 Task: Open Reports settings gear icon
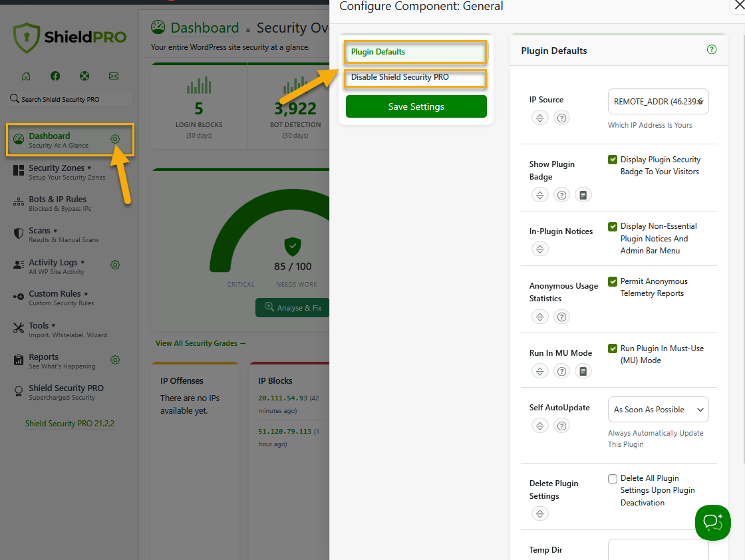pos(115,360)
